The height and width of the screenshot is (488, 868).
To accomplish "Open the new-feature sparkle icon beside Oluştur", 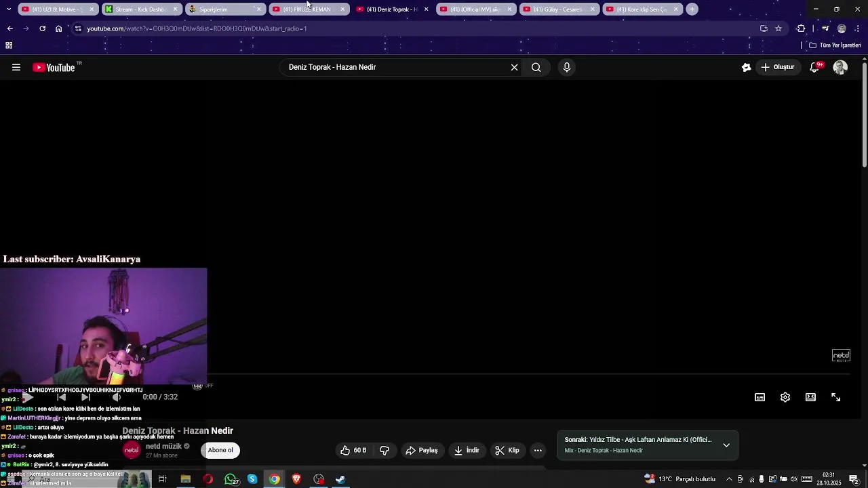I will 747,67.
